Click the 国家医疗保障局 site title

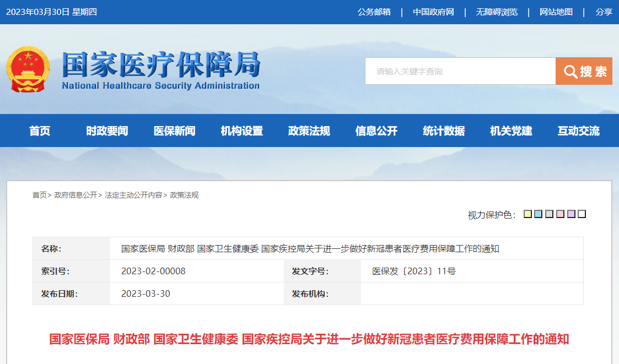[161, 64]
